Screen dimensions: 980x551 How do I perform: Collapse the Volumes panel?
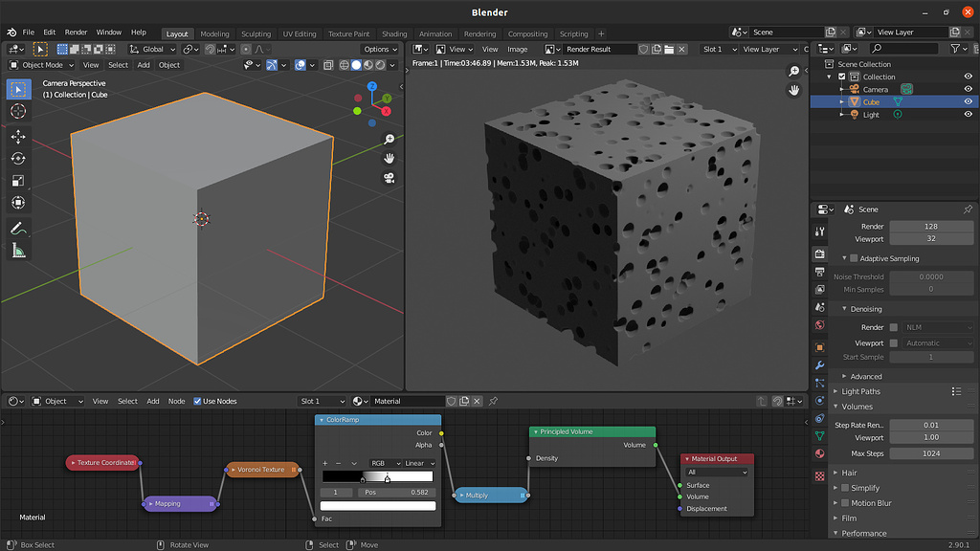pos(857,407)
